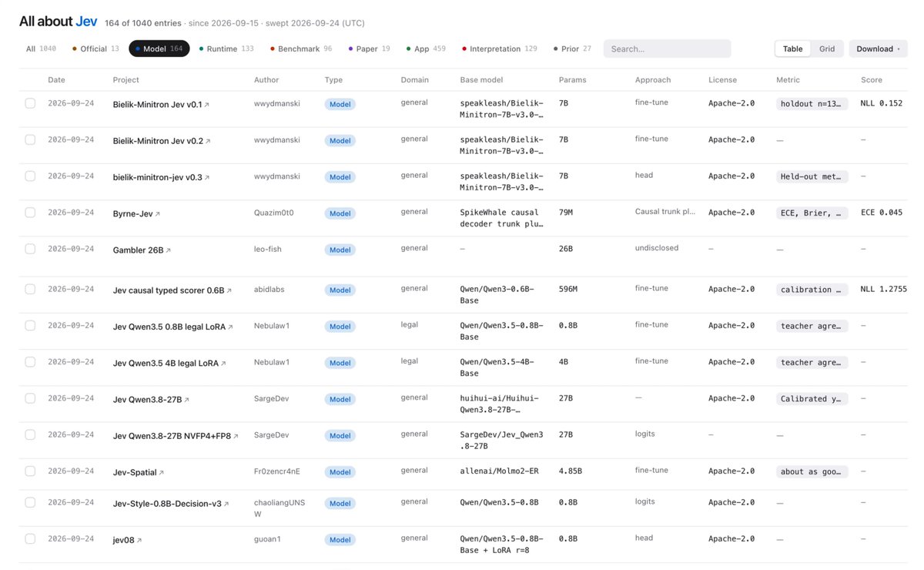
Task: Check the Jev Qwen3.5 4B legal LoRA row
Action: pos(30,361)
